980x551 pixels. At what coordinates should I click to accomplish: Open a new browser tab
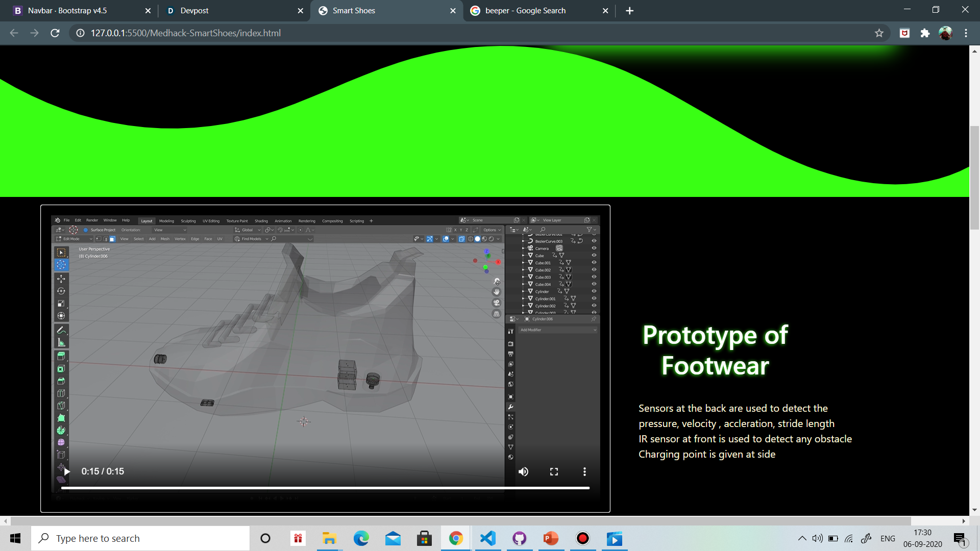(629, 11)
